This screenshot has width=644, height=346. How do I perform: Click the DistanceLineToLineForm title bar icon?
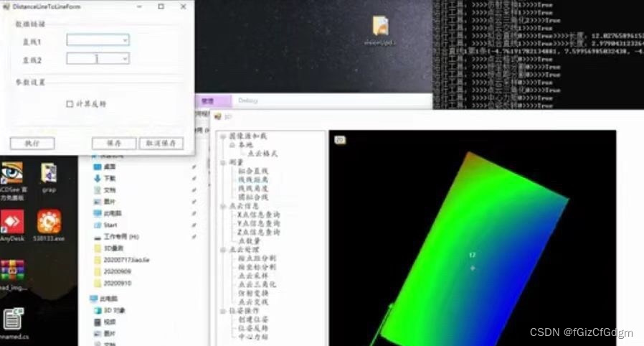pyautogui.click(x=6, y=6)
